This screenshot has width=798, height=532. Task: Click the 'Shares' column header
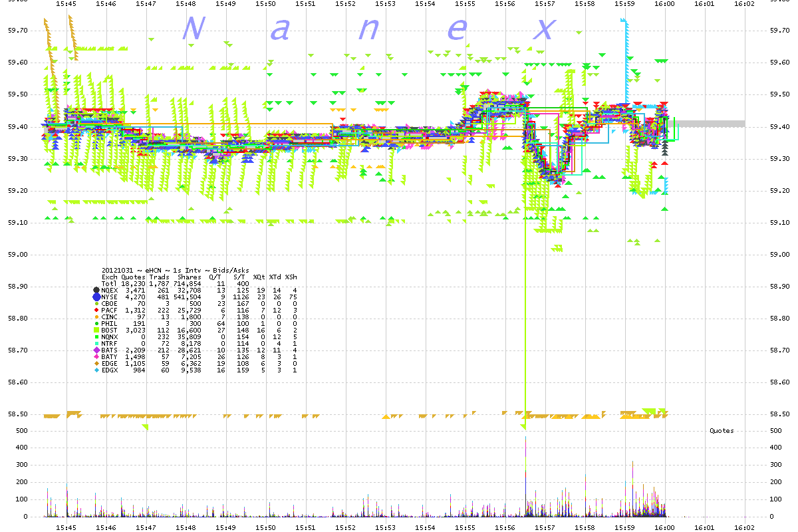(190, 277)
